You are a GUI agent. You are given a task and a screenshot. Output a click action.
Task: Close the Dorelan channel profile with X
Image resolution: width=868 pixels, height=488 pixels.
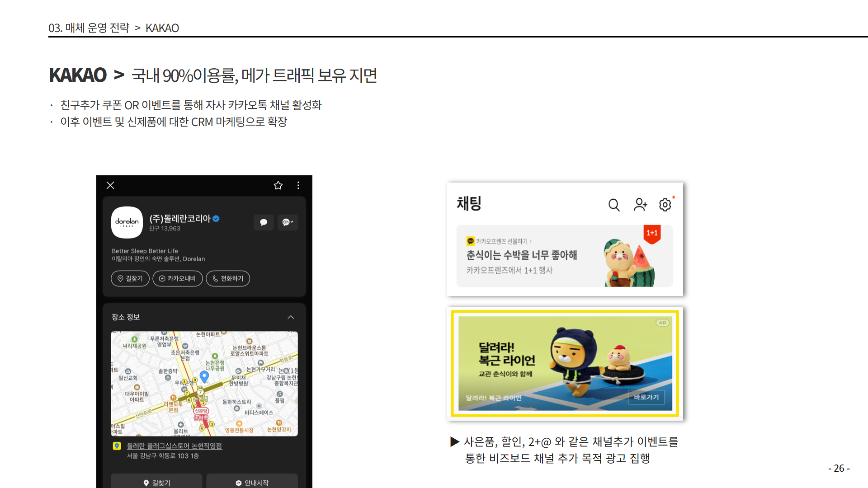coord(110,185)
